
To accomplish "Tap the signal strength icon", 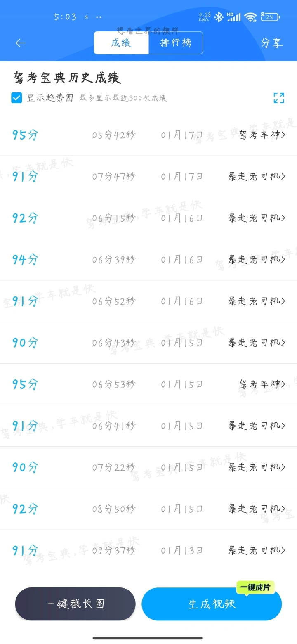I will point(234,17).
